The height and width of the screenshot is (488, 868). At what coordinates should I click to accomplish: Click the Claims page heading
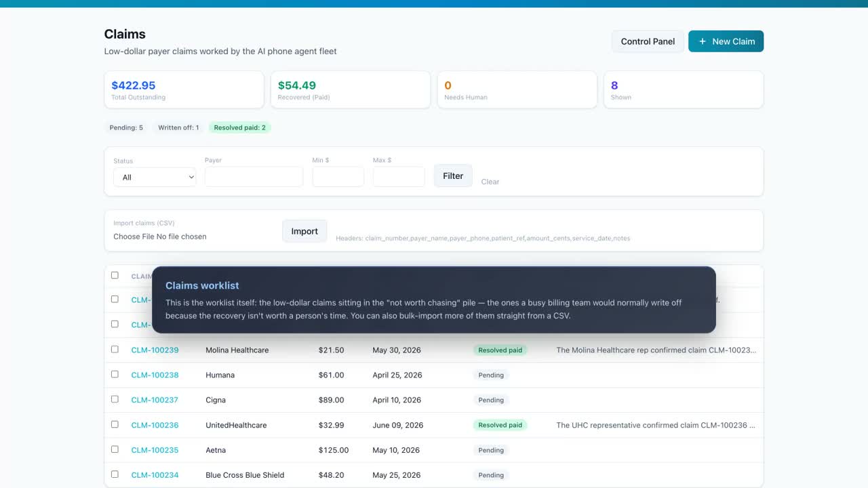[125, 34]
